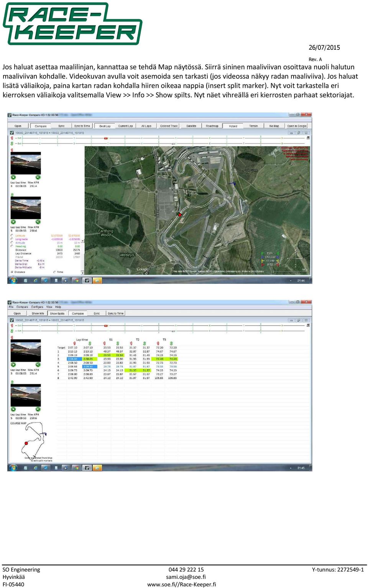The width and height of the screenshot is (368, 588).
Task: Click the Windows Start orb in lower screenshot
Action: (13, 468)
